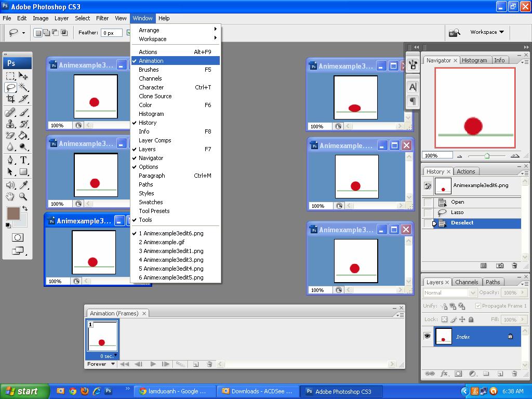This screenshot has width=532, height=399.
Task: Select the Eraser tool
Action: (x=10, y=136)
